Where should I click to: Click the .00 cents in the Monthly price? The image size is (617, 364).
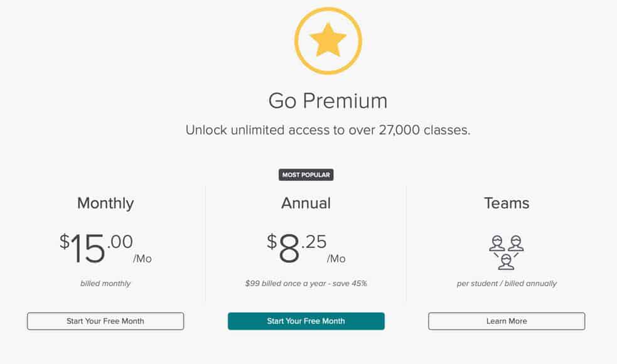pos(120,242)
